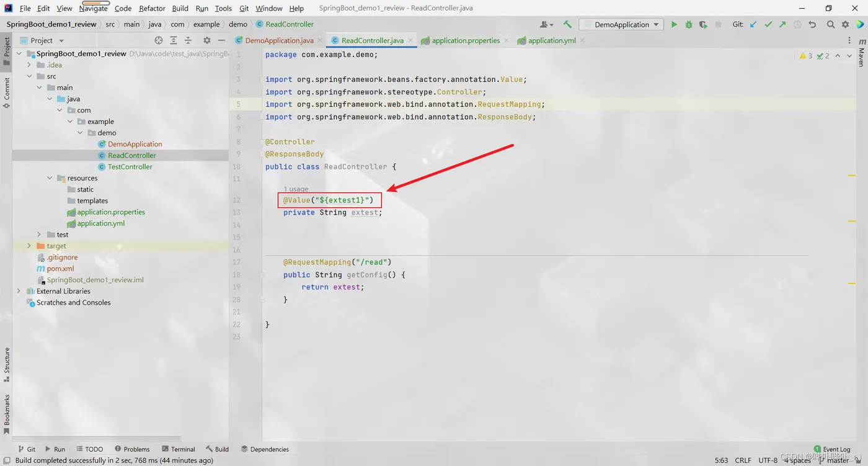868x466 pixels.
Task: Switch to the DemoApplication.java tab
Action: [279, 40]
